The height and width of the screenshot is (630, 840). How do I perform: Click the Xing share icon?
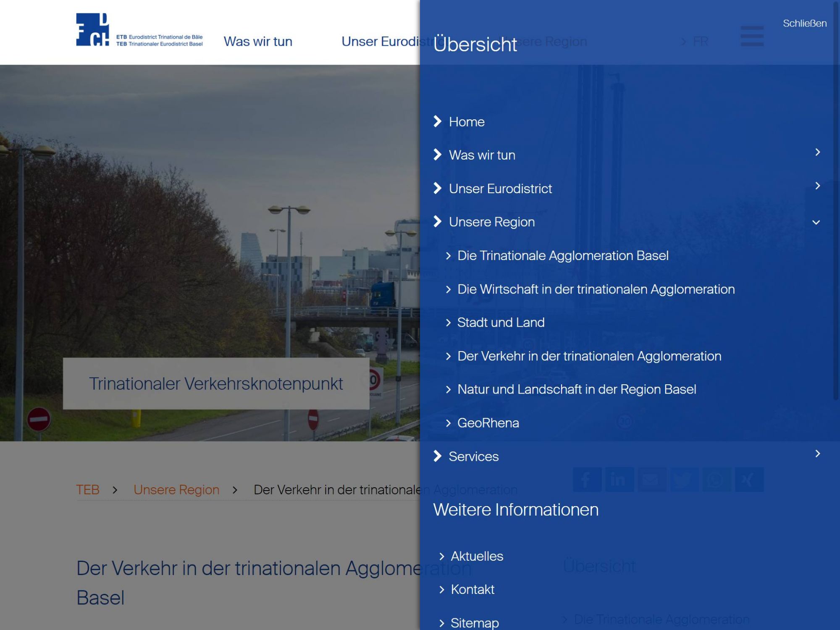749,479
